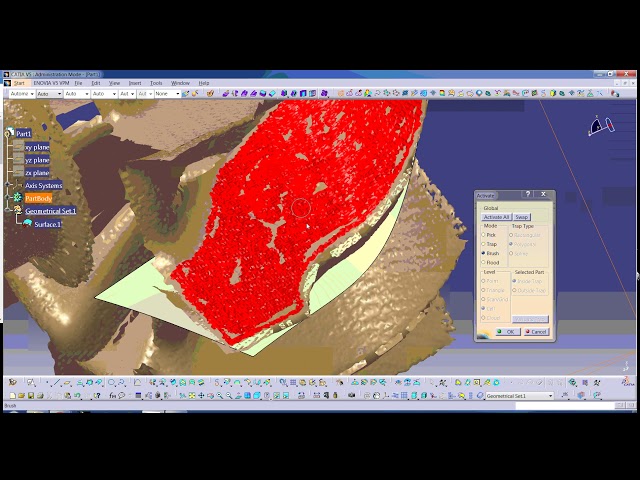Click the New document icon
This screenshot has width=640, height=480.
(x=13, y=396)
